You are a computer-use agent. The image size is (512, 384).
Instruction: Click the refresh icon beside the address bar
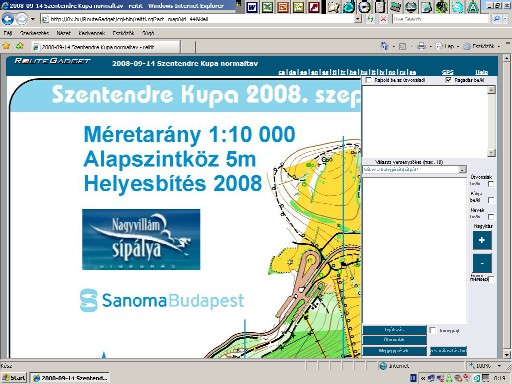pos(370,19)
